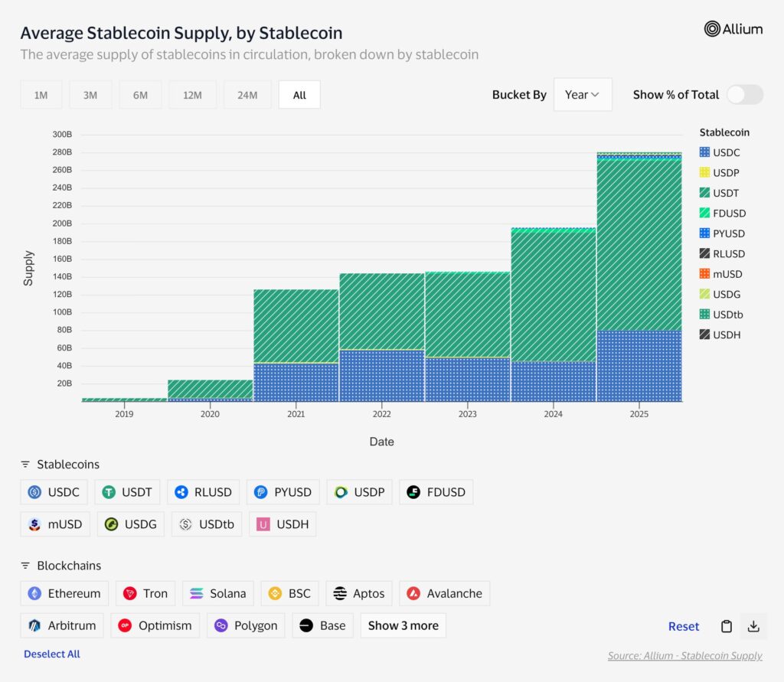This screenshot has width=784, height=682.
Task: Enable the Show % of Total switch
Action: (x=744, y=94)
